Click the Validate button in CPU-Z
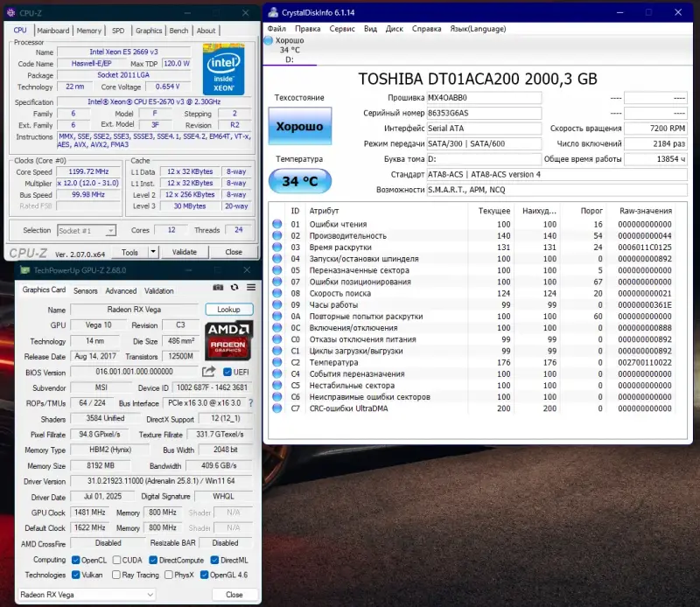This screenshot has height=607, width=700. 185,252
